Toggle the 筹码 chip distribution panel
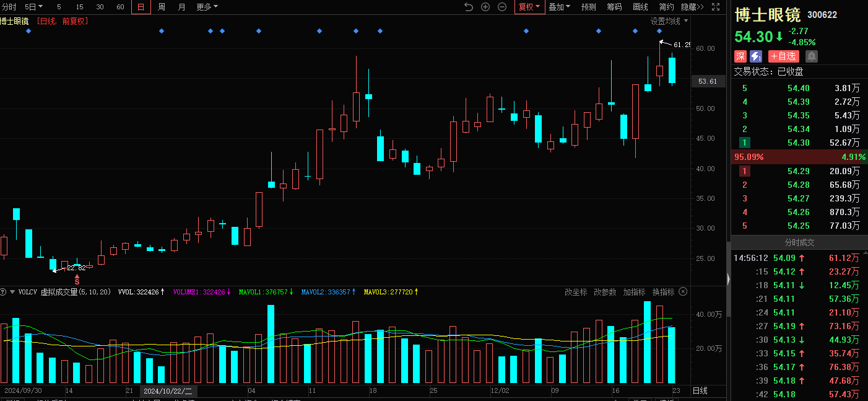The width and height of the screenshot is (868, 401). [614, 7]
